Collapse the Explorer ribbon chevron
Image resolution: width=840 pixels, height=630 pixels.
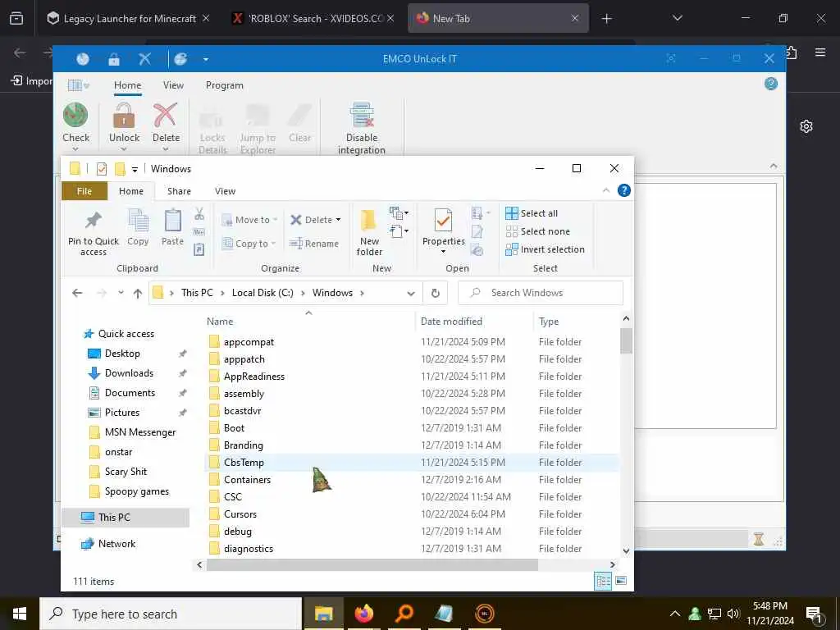point(606,190)
